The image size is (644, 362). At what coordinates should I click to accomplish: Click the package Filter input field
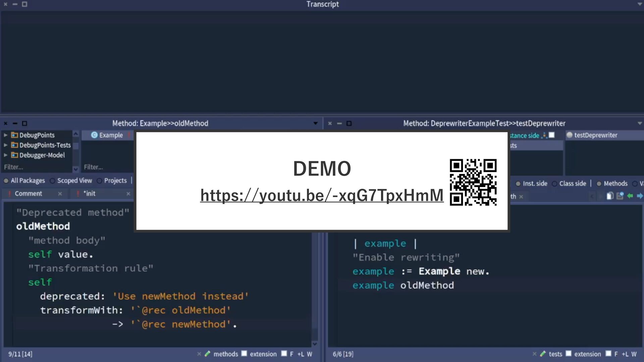point(34,167)
